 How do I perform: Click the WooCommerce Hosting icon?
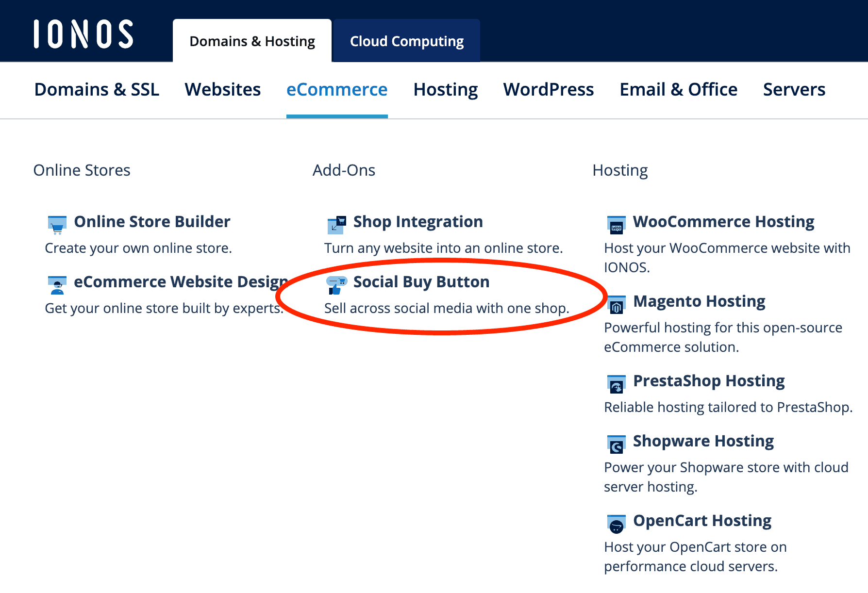point(616,225)
